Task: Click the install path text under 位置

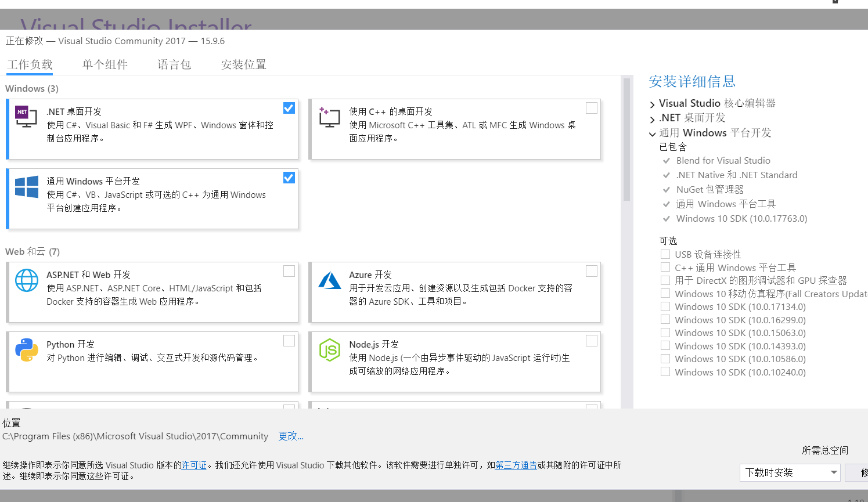Action: 135,436
